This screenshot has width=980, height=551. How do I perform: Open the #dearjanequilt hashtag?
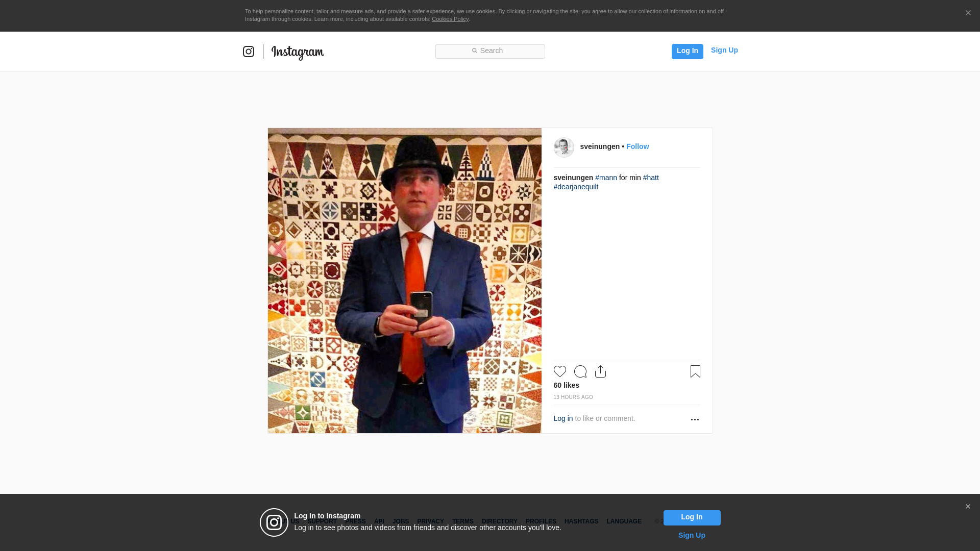pos(576,187)
